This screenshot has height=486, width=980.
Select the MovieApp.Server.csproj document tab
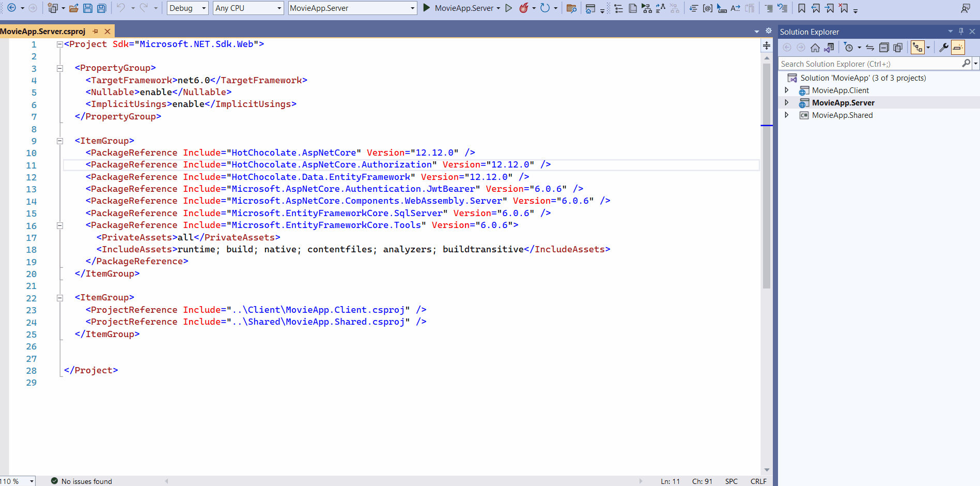point(43,32)
